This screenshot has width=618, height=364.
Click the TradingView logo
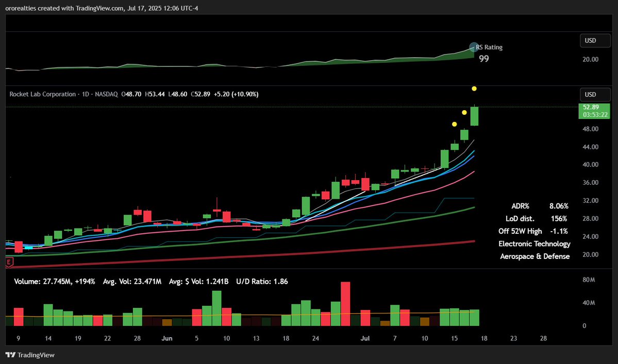pos(30,355)
